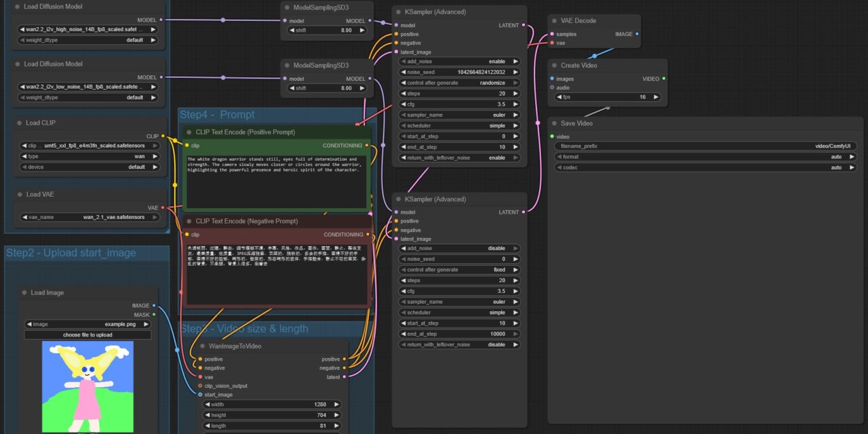Click the choose file to upload button
The width and height of the screenshot is (868, 434).
pos(87,334)
